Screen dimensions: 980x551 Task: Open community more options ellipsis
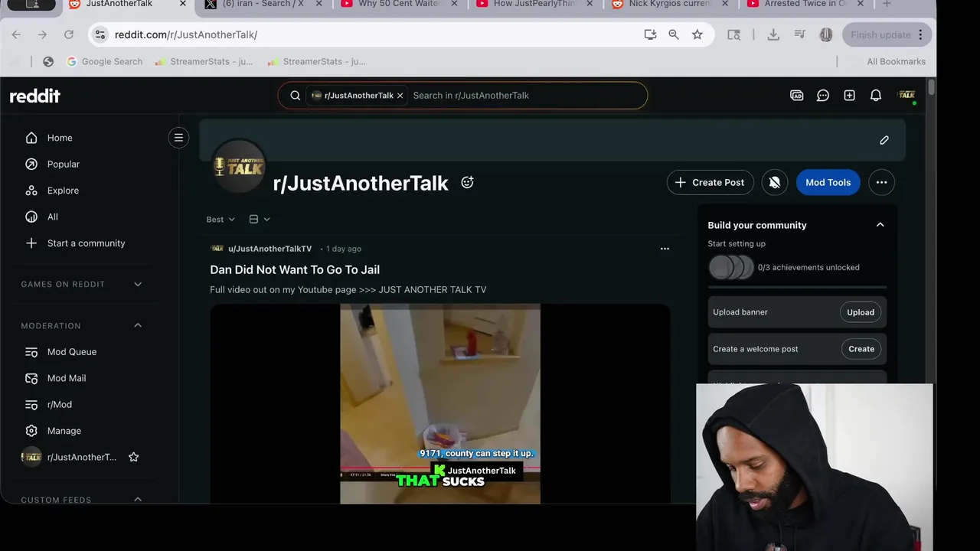pyautogui.click(x=881, y=182)
